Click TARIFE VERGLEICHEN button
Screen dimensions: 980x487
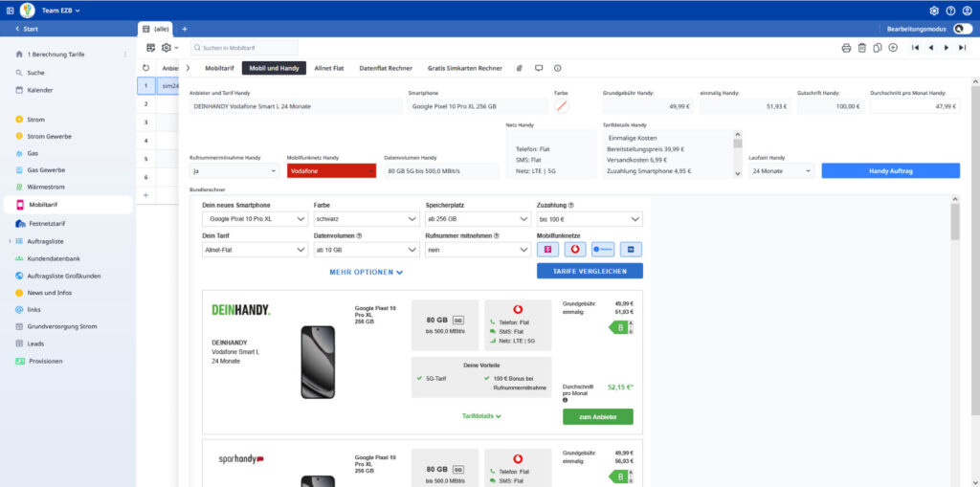tap(590, 271)
